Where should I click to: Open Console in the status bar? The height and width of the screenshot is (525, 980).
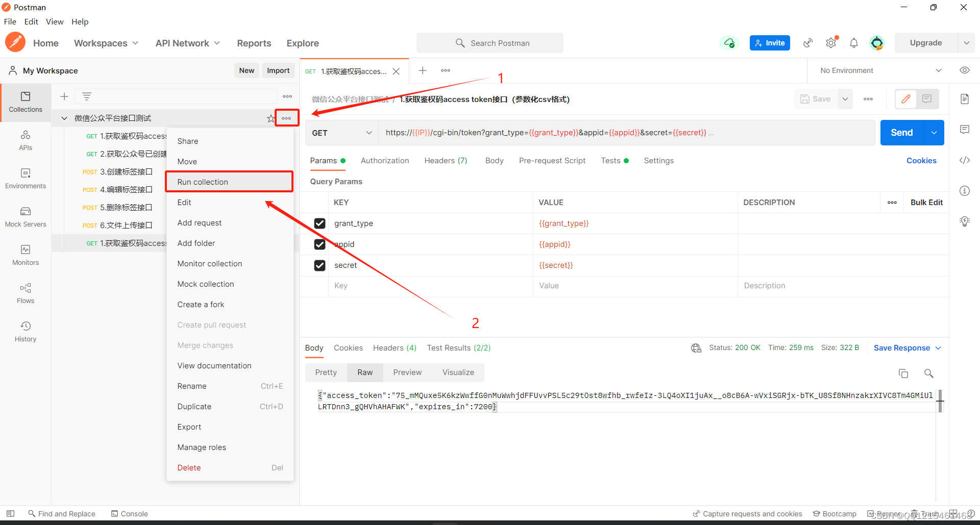coord(130,514)
